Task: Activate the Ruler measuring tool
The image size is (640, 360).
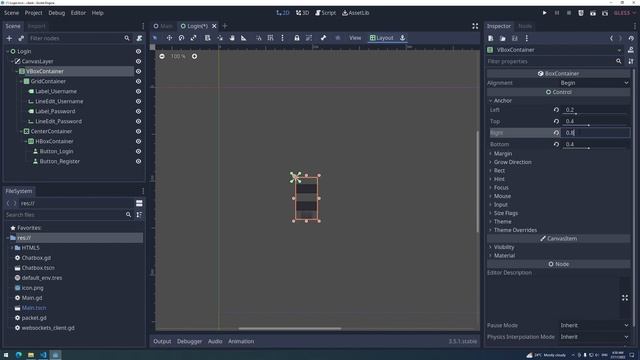Action: [244, 38]
